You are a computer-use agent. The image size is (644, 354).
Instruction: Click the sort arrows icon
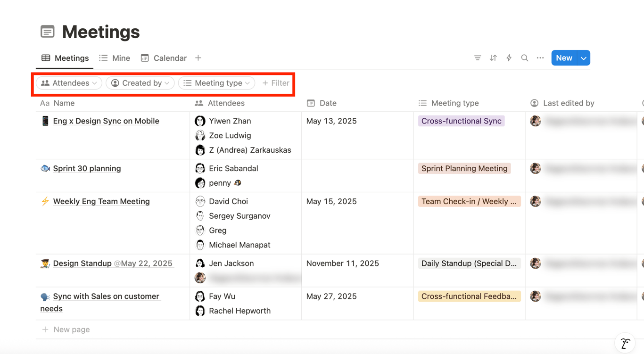pos(493,58)
